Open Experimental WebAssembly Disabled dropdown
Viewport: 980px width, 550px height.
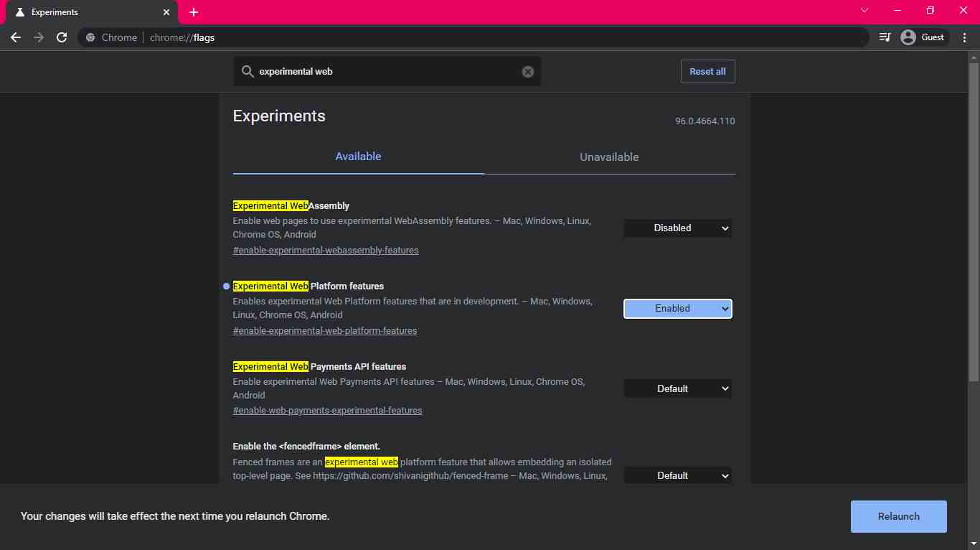(678, 228)
